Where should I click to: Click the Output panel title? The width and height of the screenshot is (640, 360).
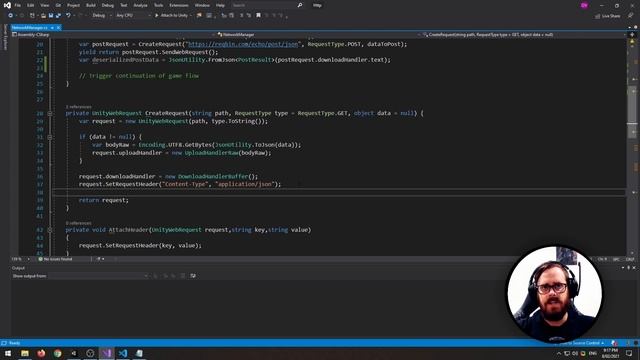[18, 268]
